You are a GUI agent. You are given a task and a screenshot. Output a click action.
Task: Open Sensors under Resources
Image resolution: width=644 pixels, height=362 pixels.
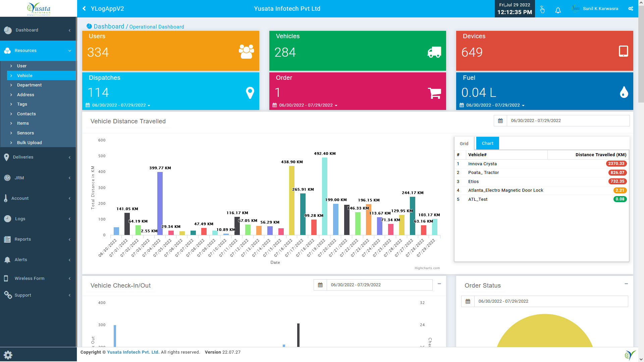click(25, 133)
